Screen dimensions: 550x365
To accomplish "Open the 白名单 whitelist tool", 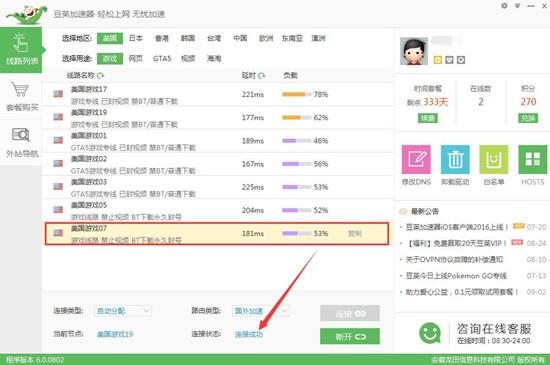I will [x=494, y=160].
